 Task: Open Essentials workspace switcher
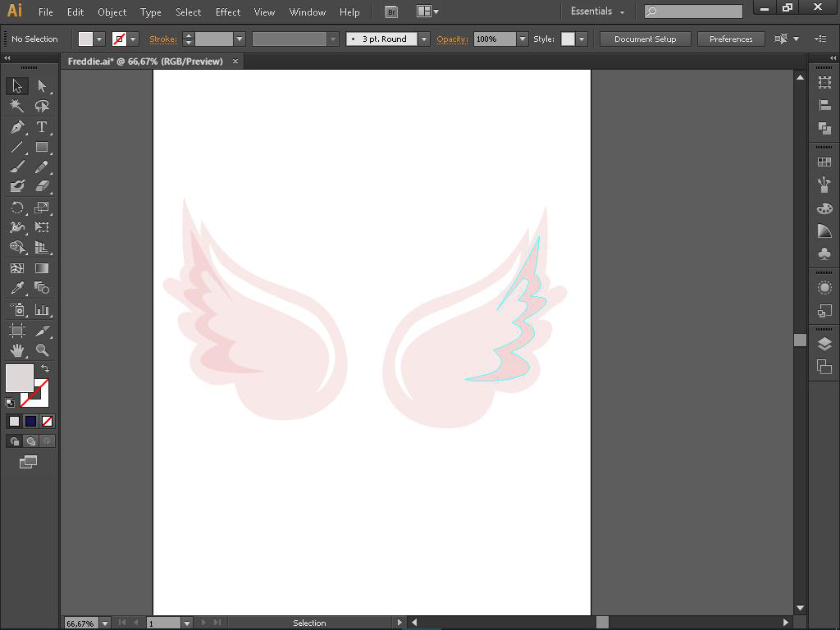(x=597, y=11)
